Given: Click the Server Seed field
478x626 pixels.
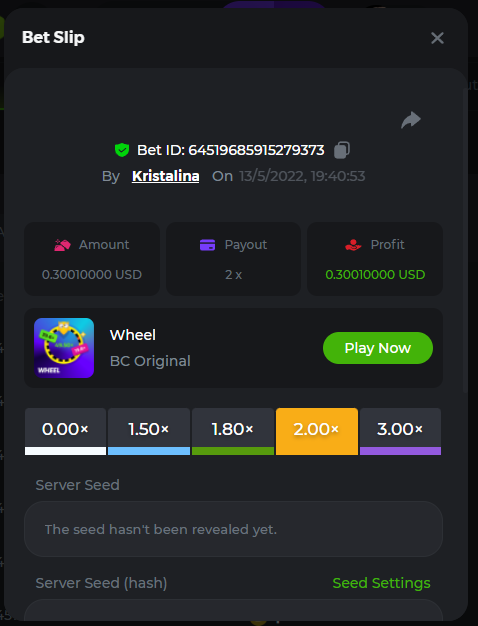Looking at the screenshot, I should [x=233, y=529].
